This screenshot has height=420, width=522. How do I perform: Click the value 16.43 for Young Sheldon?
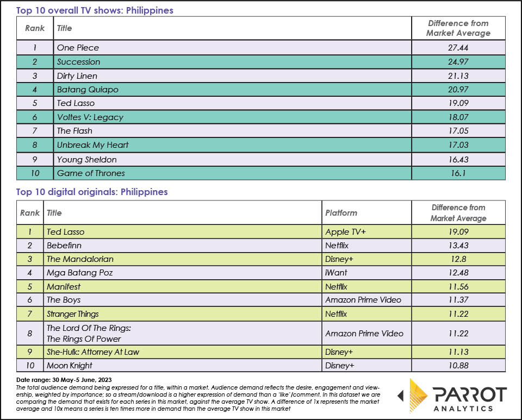[458, 160]
